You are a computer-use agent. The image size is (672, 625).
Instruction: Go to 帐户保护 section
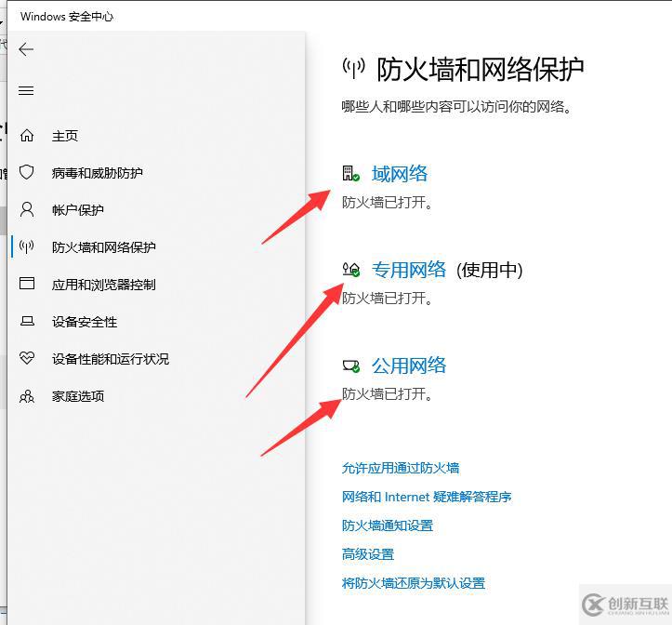coord(78,210)
